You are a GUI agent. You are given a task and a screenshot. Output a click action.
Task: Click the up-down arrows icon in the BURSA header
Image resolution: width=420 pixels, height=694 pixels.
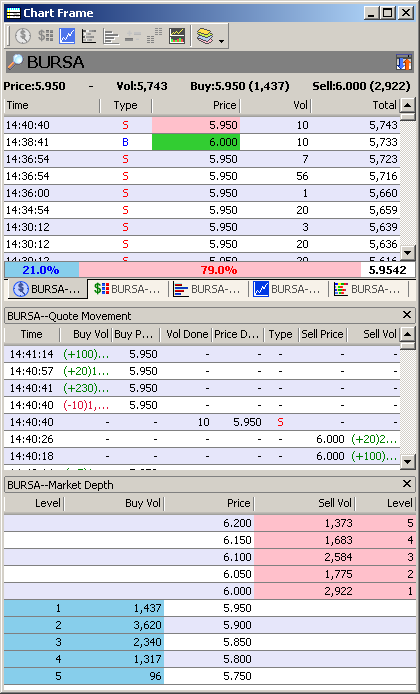pos(404,62)
